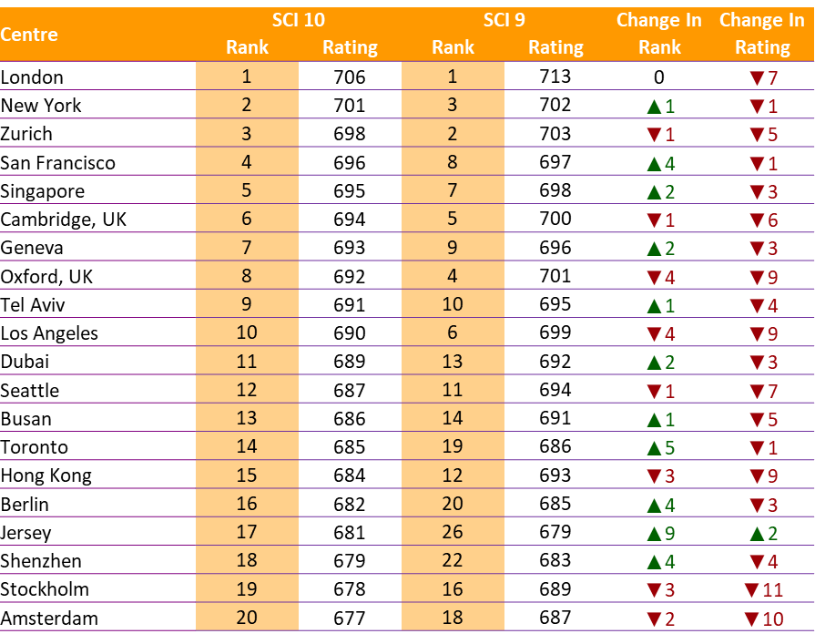This screenshot has height=644, width=815.
Task: Select the Centre column header
Action: click(29, 35)
